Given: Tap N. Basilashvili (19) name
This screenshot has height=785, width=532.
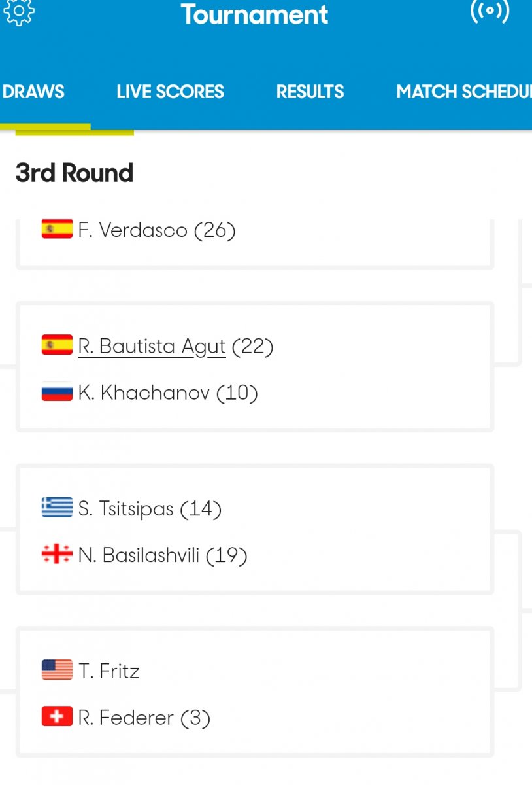Looking at the screenshot, I should coord(162,555).
